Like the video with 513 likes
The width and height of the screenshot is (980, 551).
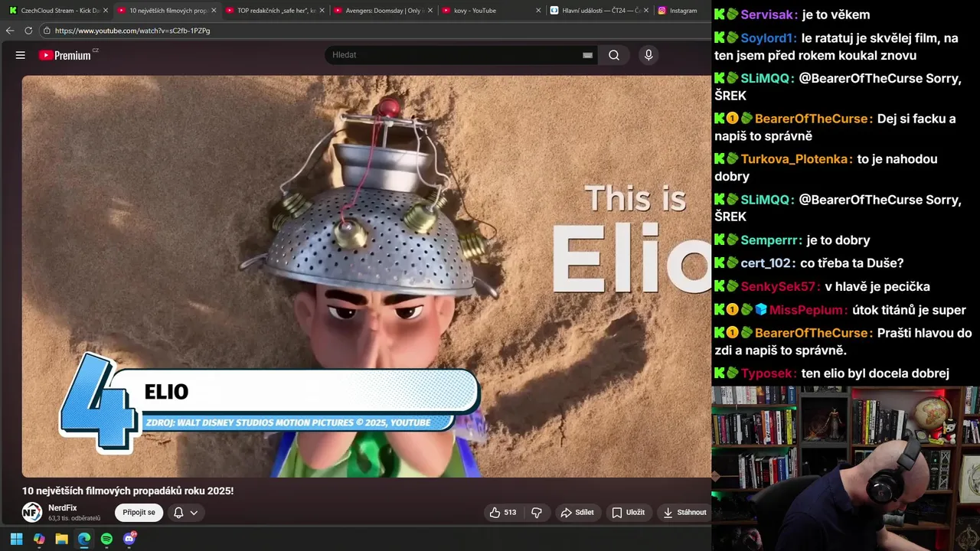point(503,513)
